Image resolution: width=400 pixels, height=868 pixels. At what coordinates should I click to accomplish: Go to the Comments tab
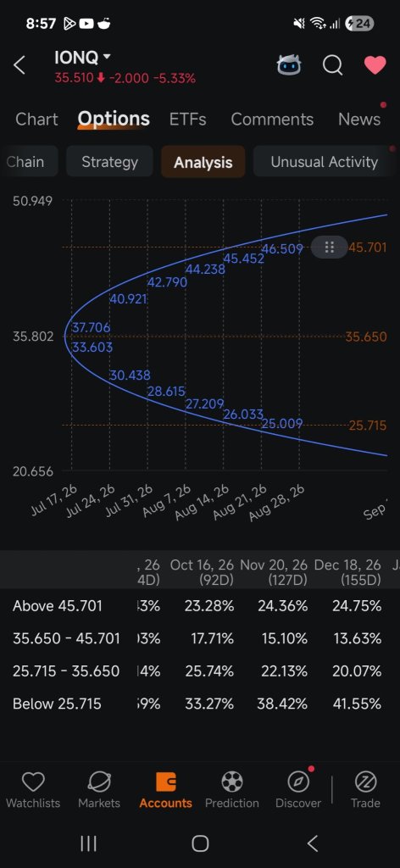(x=272, y=119)
